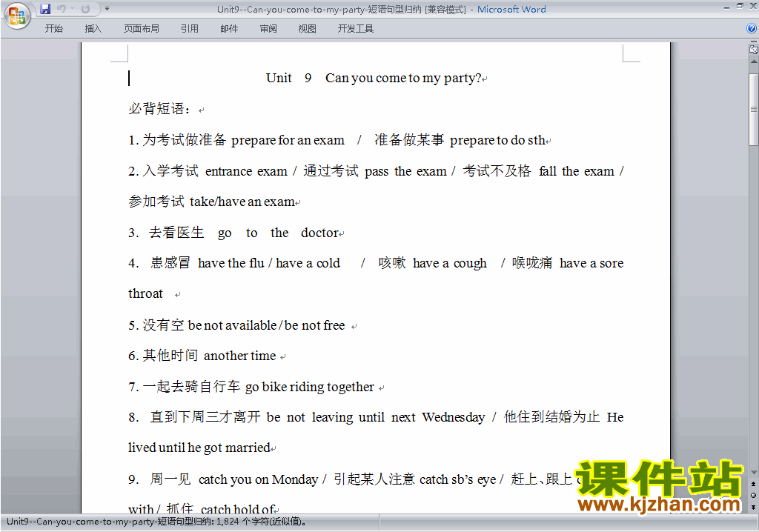Click the vertical scrollbar thumb

coord(753,110)
